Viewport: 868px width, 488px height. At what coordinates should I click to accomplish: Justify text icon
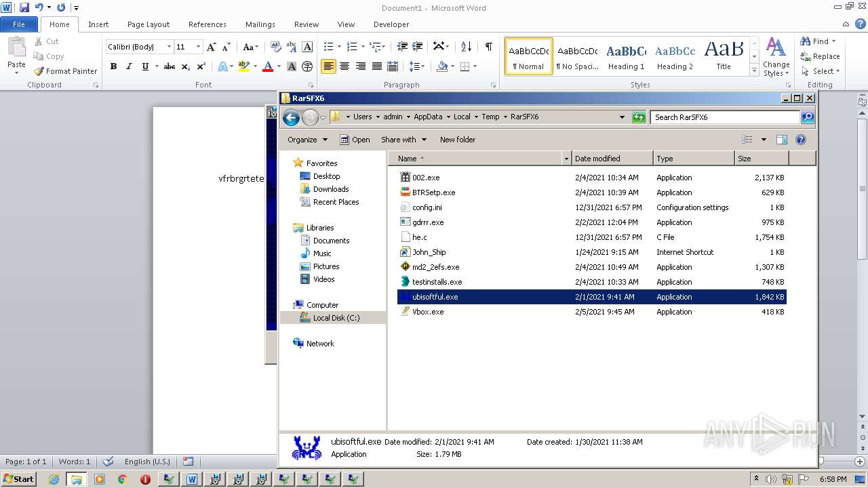click(376, 66)
